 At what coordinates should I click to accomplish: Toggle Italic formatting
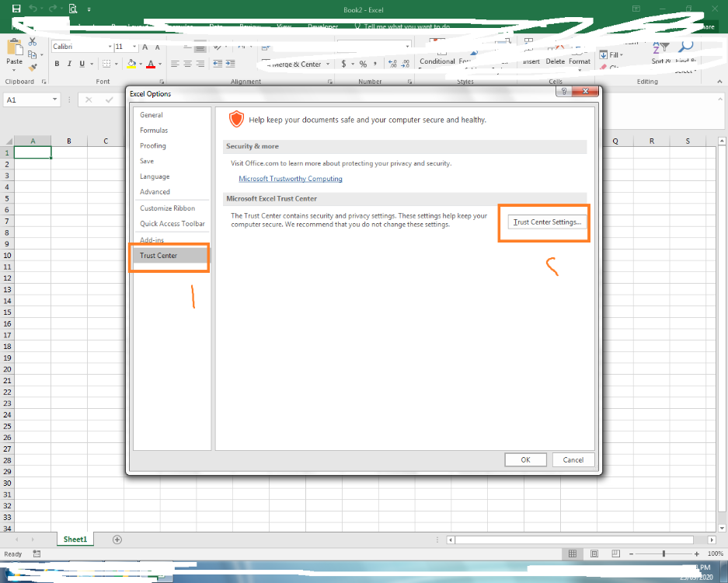point(70,64)
